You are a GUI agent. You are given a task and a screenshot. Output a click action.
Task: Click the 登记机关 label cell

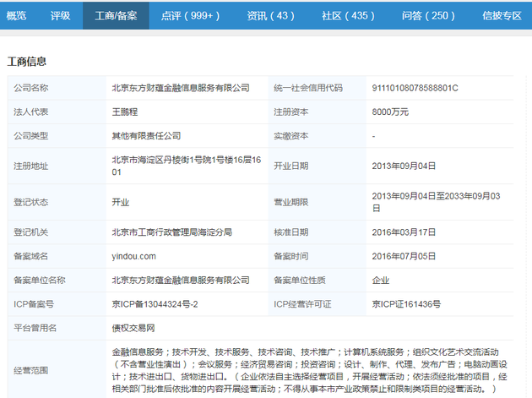coord(57,232)
